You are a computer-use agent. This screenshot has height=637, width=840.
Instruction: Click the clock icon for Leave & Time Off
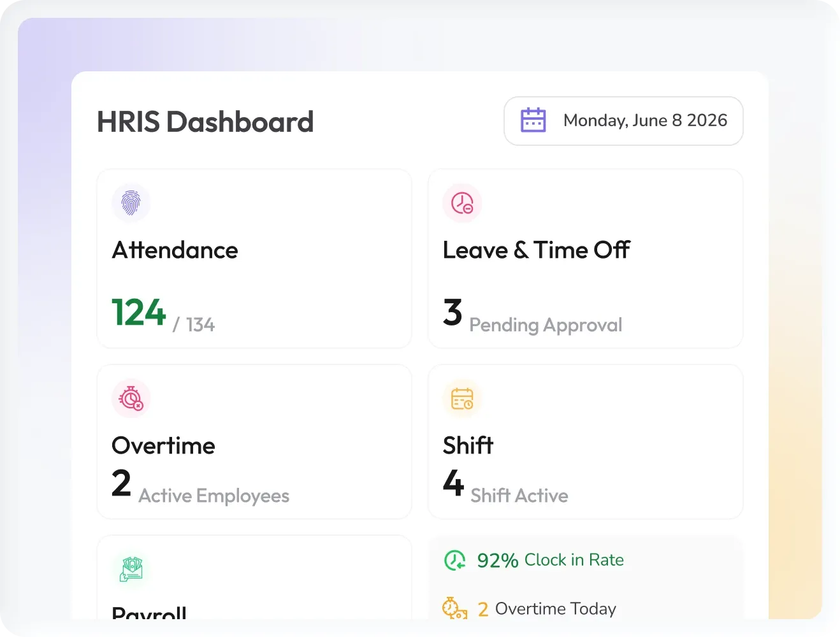[x=462, y=203]
